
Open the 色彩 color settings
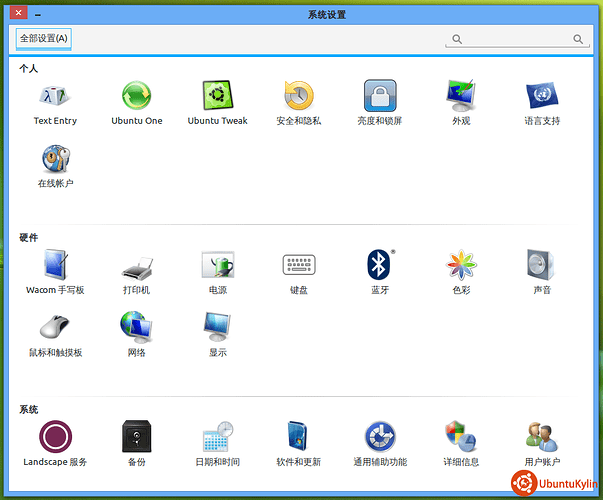pos(461,266)
